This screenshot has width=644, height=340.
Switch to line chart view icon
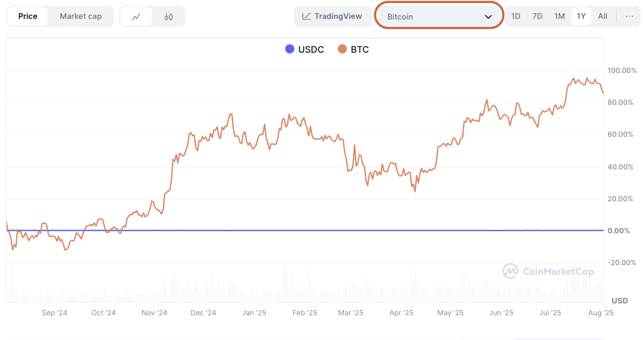136,16
